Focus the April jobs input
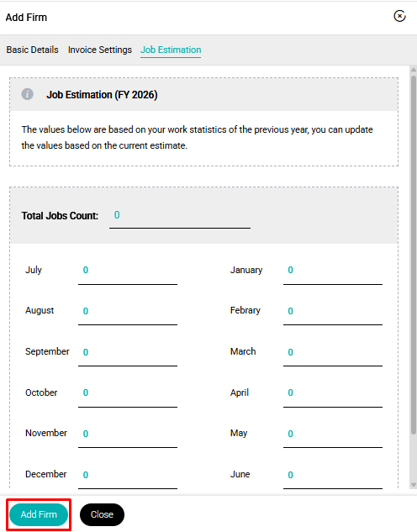Image resolution: width=417 pixels, height=532 pixels. tap(333, 393)
